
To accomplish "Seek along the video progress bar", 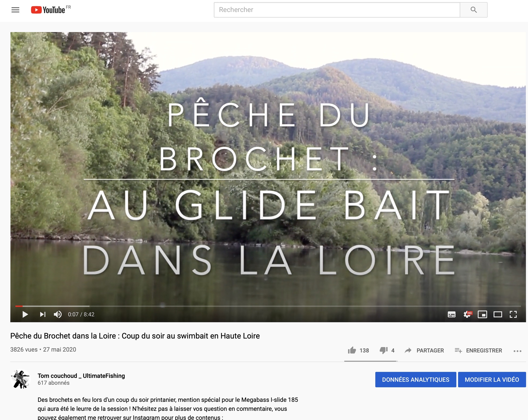I will point(268,306).
